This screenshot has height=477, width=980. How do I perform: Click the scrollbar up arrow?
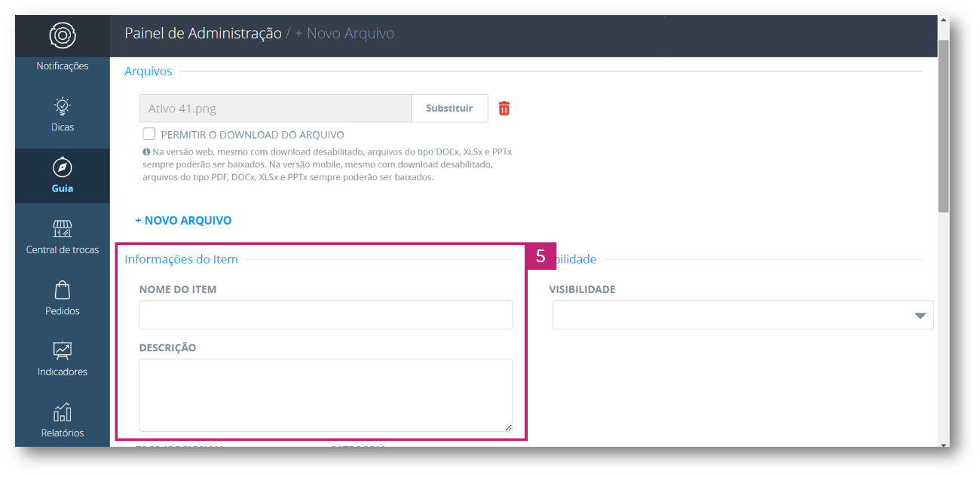943,21
